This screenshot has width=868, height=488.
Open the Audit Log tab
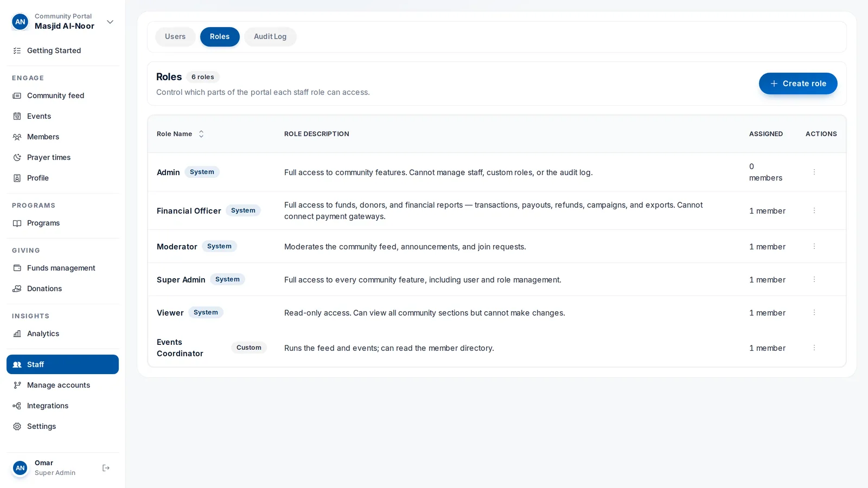tap(270, 37)
